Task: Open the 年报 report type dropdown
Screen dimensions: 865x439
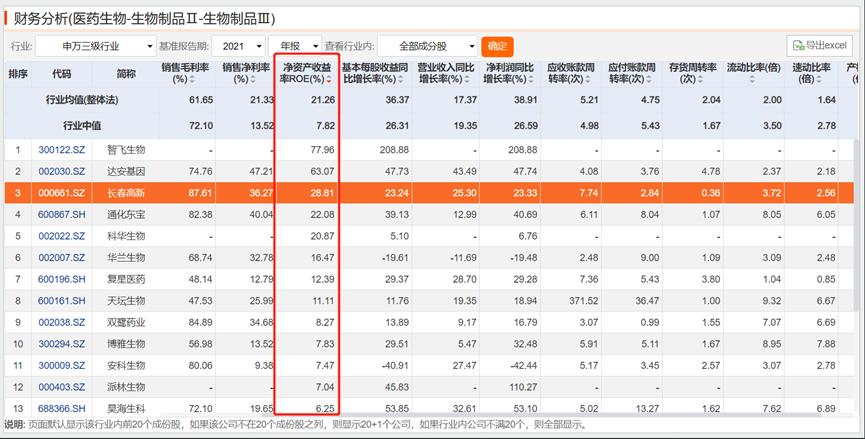Action: coord(300,46)
